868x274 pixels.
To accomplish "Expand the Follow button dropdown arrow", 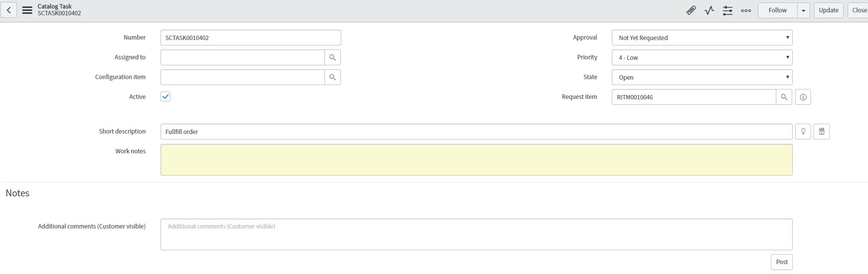I will tap(803, 10).
